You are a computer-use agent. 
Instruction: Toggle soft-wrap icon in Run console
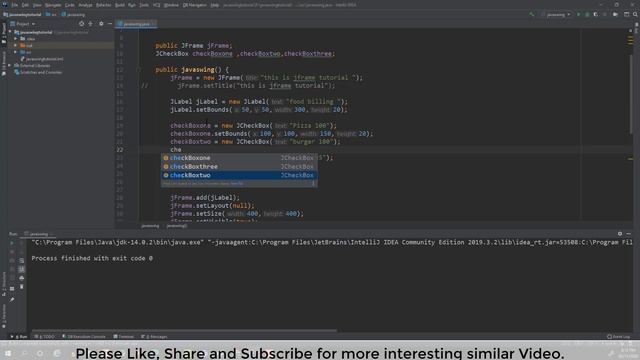(x=22, y=260)
